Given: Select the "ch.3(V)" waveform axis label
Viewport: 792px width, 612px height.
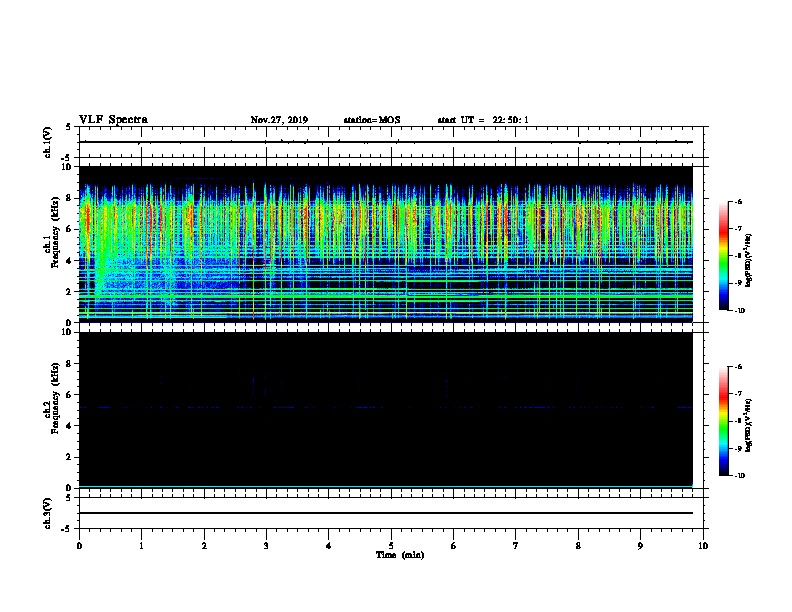Looking at the screenshot, I should pos(47,513).
